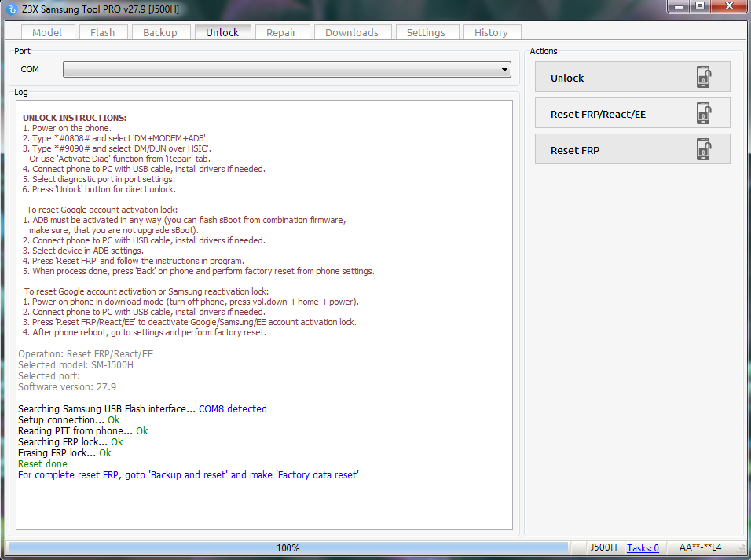Click 'Erasing FRP lock... Ok' log line
This screenshot has width=751, height=560.
pos(64,452)
